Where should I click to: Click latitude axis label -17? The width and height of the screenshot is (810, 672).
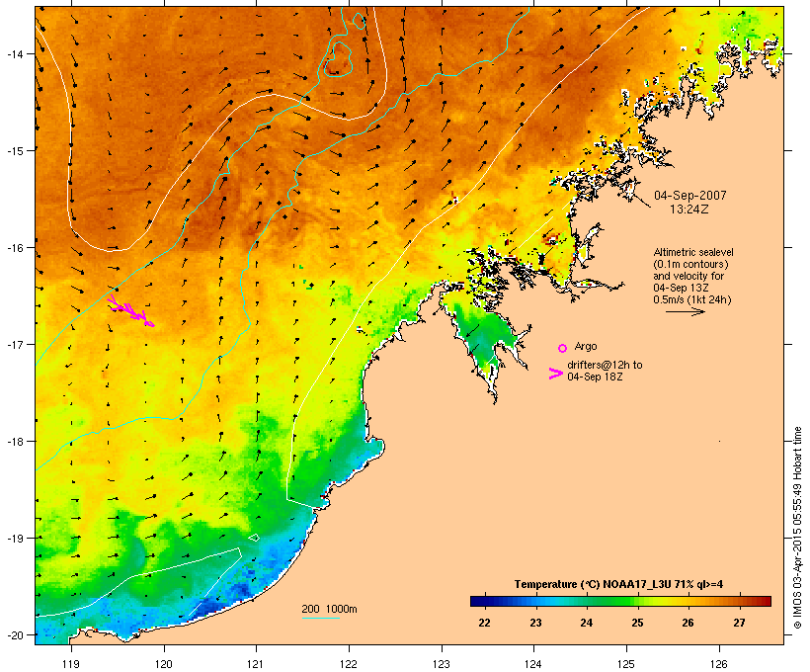point(15,345)
